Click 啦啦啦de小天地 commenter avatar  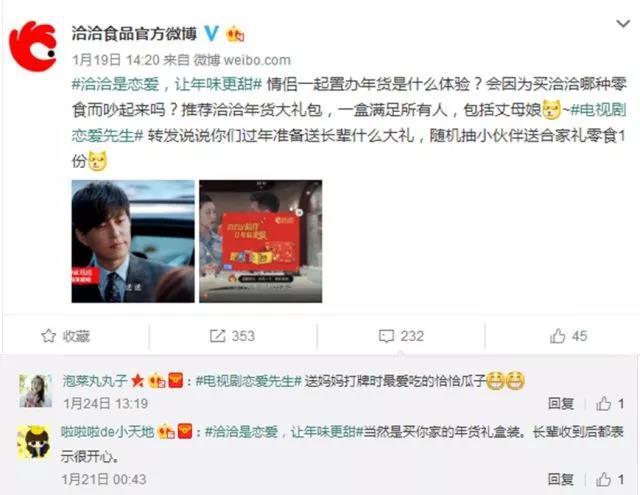pos(34,442)
